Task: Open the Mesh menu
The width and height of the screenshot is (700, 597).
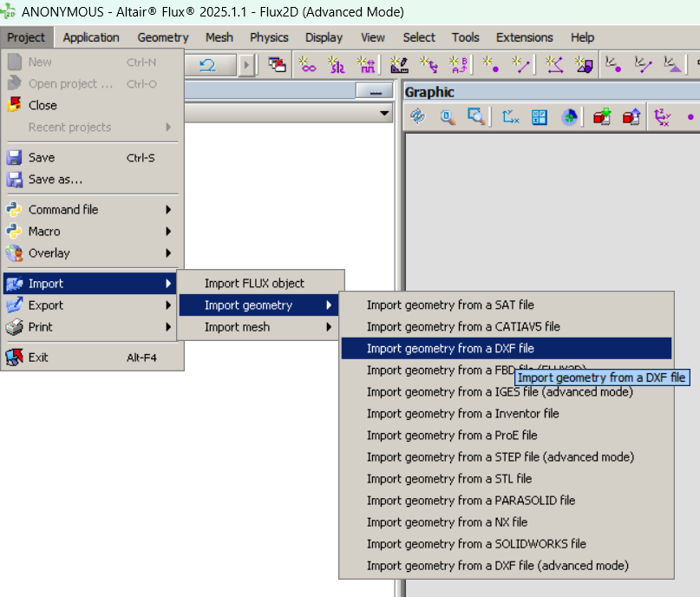Action: (x=219, y=37)
